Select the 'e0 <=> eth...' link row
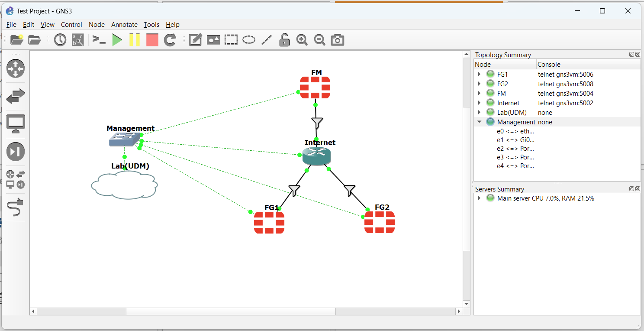 [x=515, y=131]
